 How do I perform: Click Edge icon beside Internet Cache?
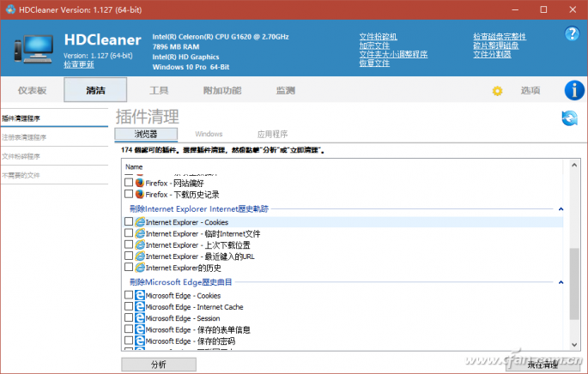140,306
